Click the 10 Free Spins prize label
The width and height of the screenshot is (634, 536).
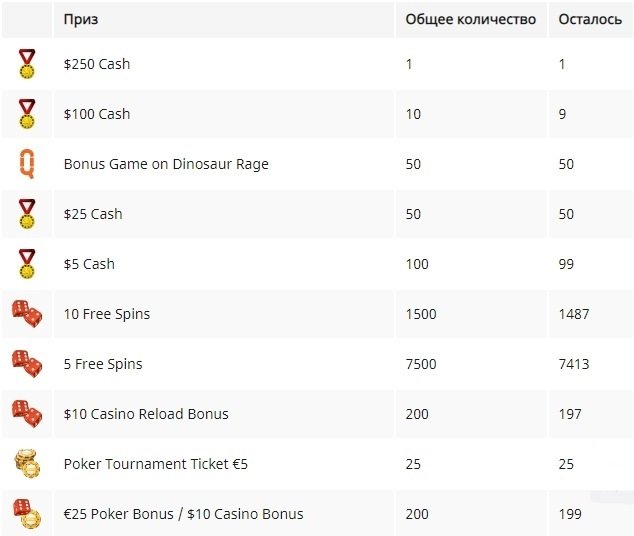107,314
